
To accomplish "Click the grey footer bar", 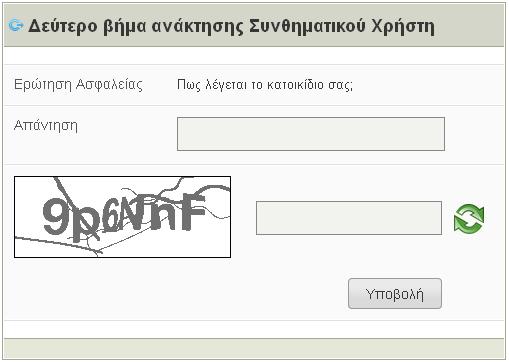I will point(254,349).
